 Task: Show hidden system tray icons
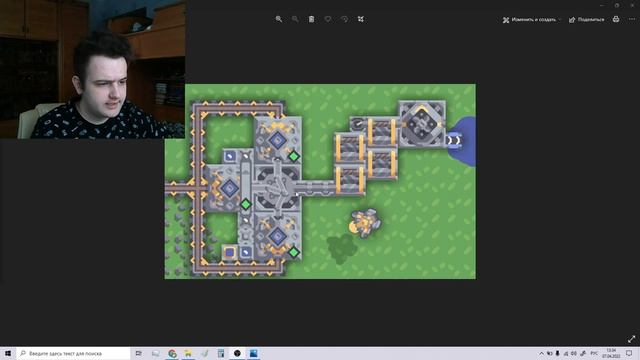(x=542, y=353)
